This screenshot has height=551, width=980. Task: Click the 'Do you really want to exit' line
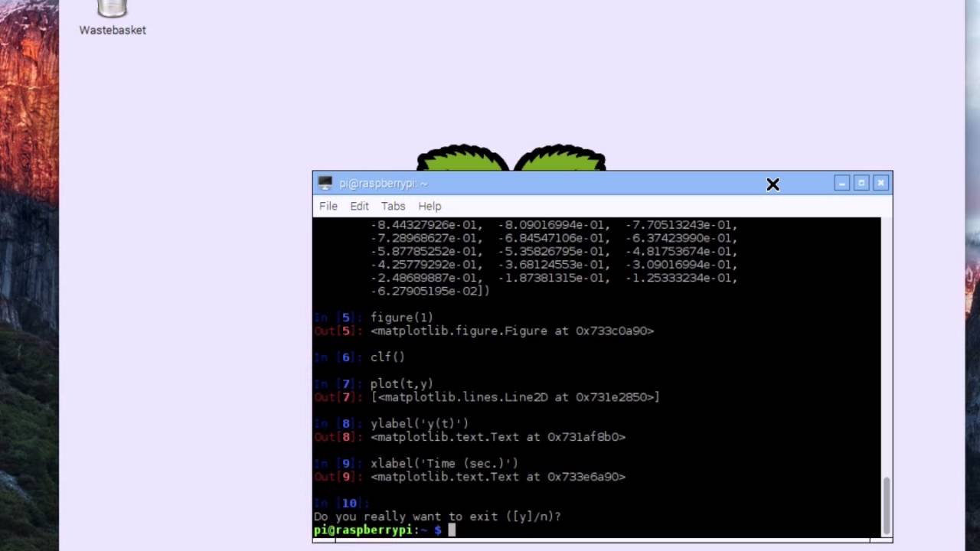(437, 517)
